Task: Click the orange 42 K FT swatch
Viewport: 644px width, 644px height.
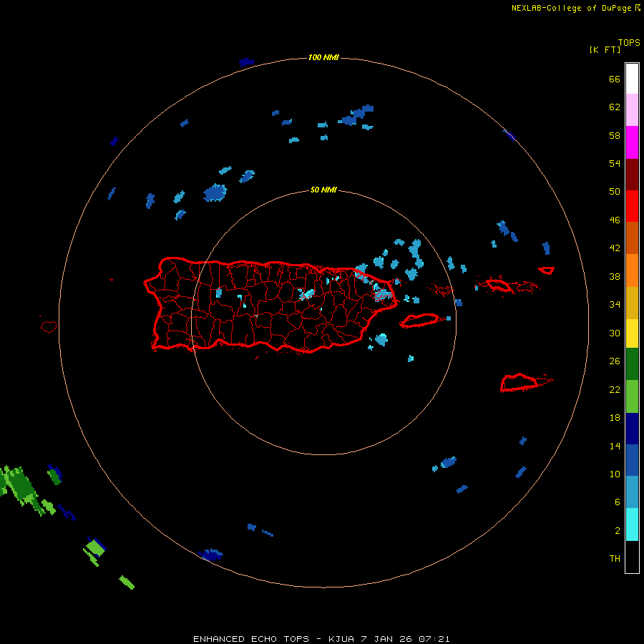Action: tap(632, 270)
